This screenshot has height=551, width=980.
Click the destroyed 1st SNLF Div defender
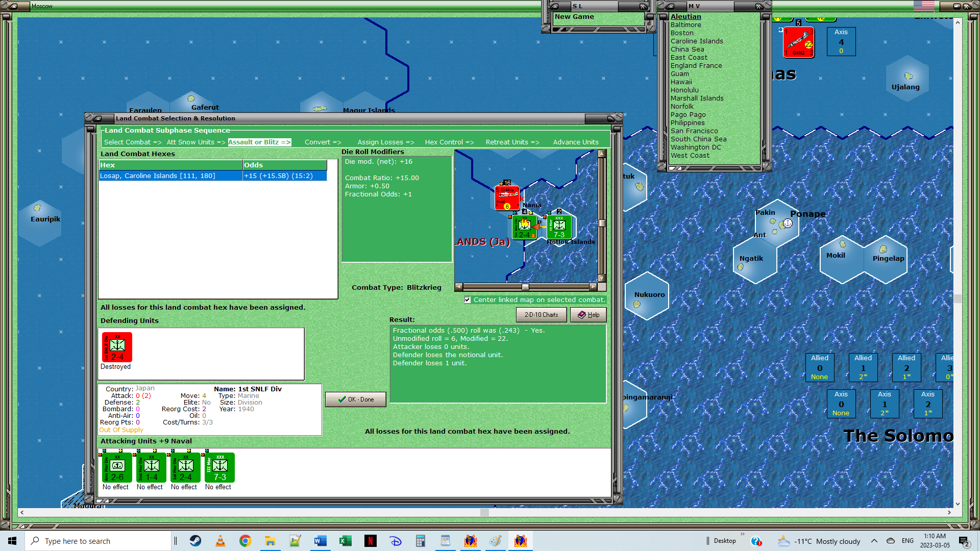(x=117, y=347)
